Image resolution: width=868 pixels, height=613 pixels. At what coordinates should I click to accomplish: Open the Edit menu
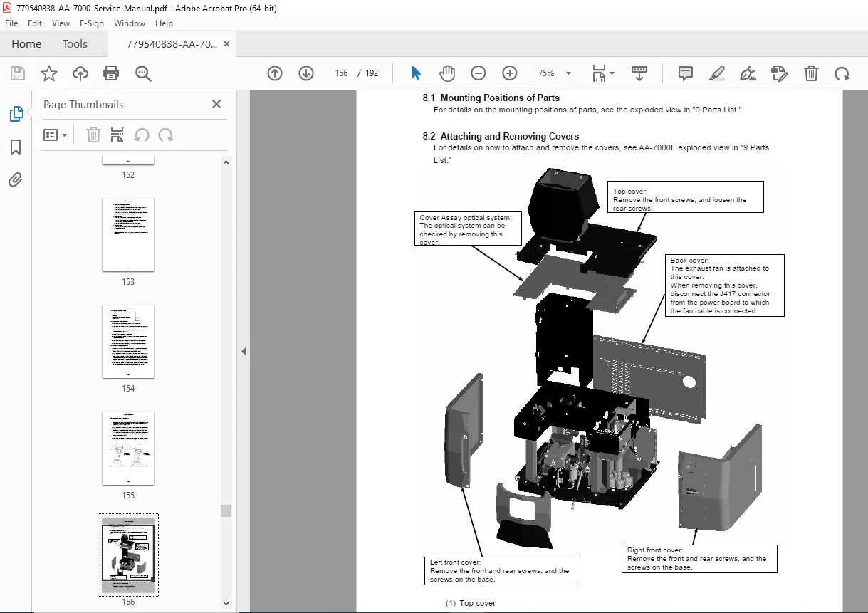click(35, 23)
